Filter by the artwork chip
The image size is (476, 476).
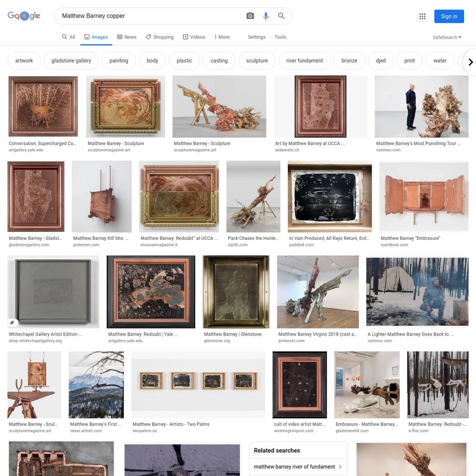click(24, 61)
